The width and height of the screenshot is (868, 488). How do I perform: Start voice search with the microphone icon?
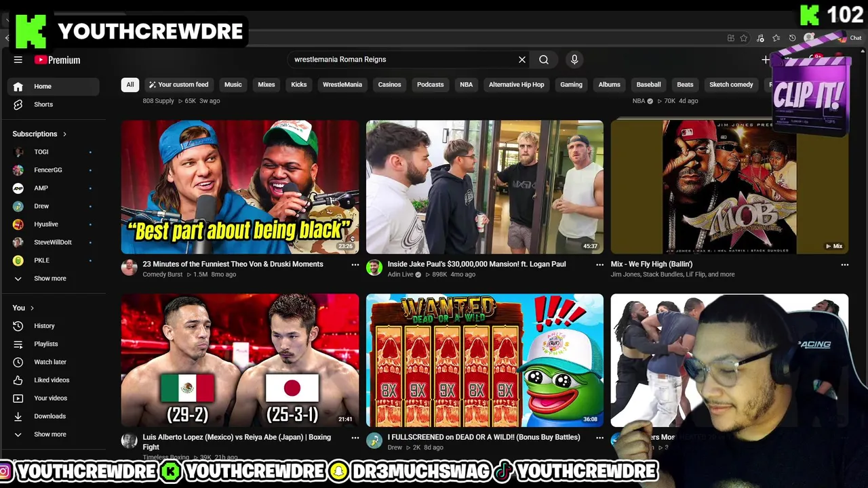[x=574, y=60]
